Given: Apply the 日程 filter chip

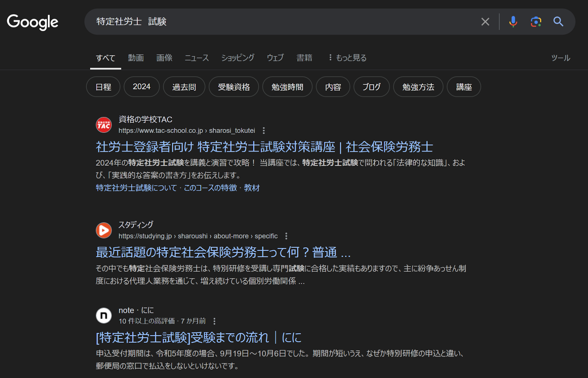Looking at the screenshot, I should (x=103, y=87).
